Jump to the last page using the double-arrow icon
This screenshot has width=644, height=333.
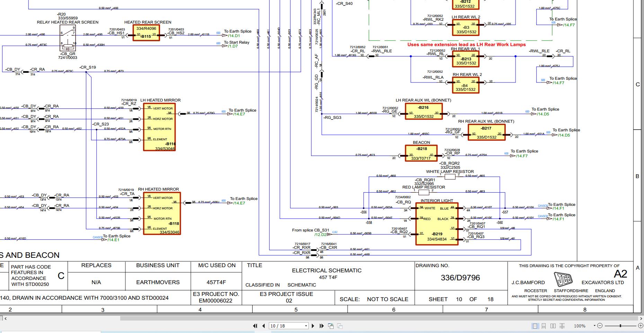click(322, 326)
